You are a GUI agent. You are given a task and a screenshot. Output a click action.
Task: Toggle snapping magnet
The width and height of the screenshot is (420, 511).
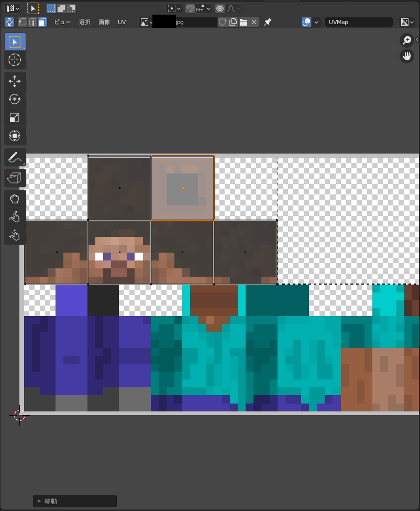coord(190,8)
